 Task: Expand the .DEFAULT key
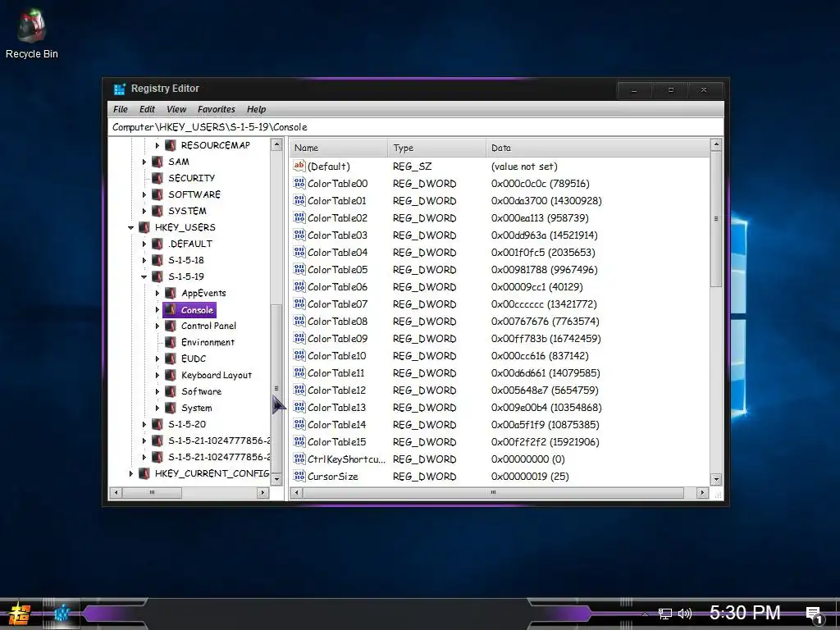click(x=144, y=244)
